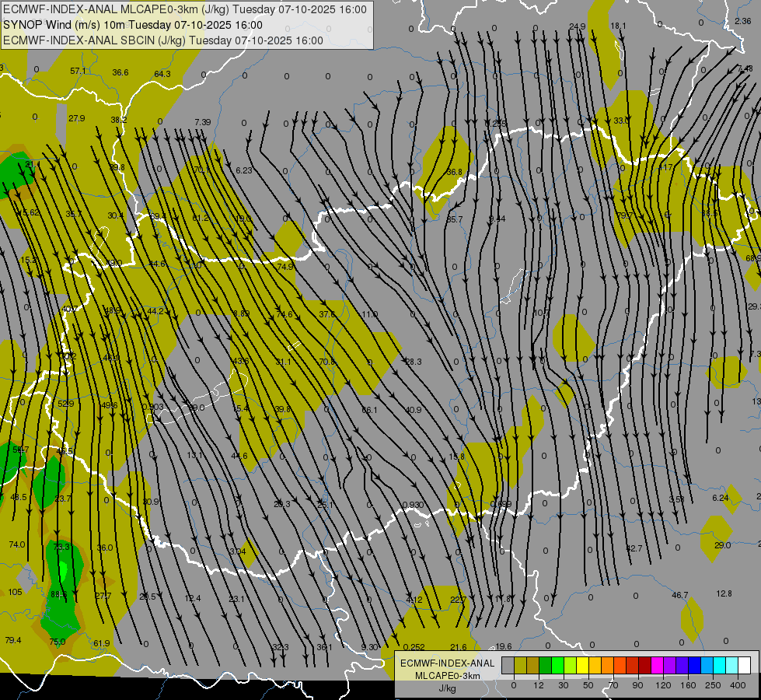Click the 105 data value on the map

tap(15, 592)
